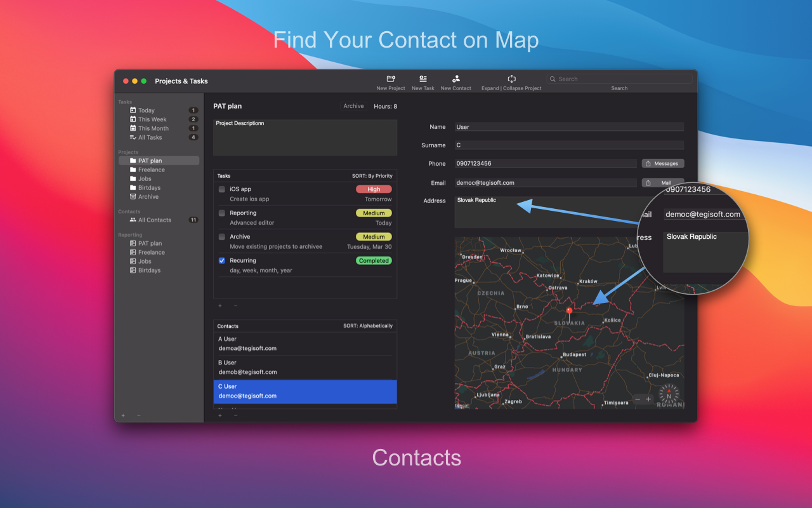Image resolution: width=812 pixels, height=508 pixels.
Task: Click the Project Description text area
Action: (x=305, y=137)
